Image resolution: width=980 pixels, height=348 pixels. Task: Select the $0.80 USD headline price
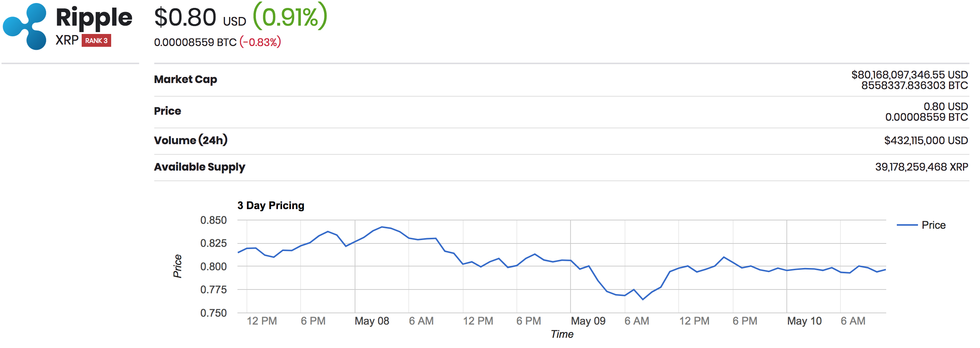pos(200,18)
